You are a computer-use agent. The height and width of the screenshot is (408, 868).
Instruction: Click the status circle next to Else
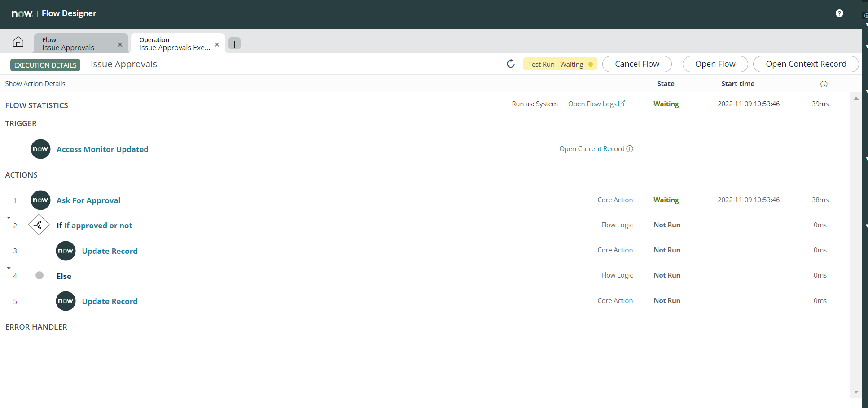coord(39,275)
